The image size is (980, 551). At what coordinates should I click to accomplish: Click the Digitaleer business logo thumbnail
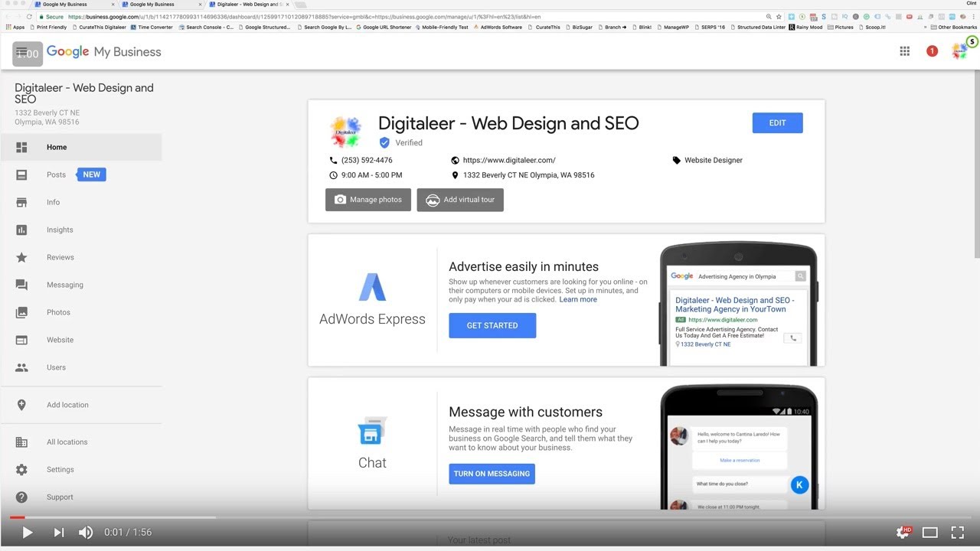tap(345, 132)
